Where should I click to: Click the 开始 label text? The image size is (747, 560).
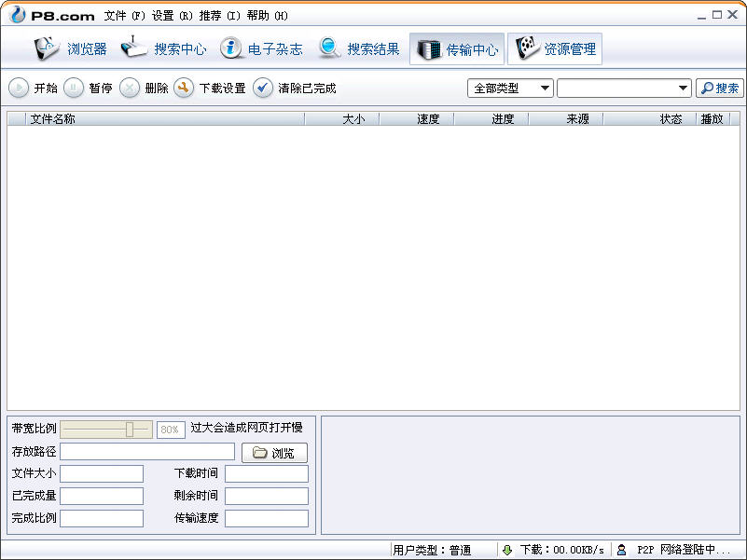[x=46, y=89]
